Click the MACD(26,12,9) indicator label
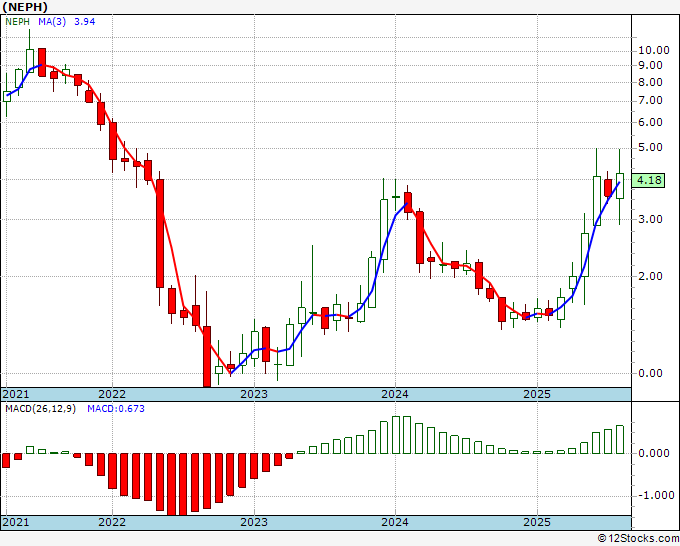The image size is (680, 546). tap(40, 409)
